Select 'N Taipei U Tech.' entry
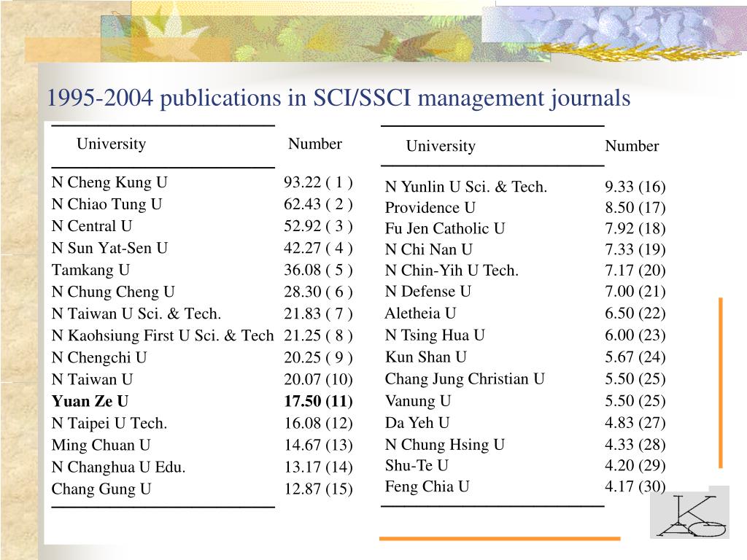Screen dimensions: 747x560 coord(109,424)
